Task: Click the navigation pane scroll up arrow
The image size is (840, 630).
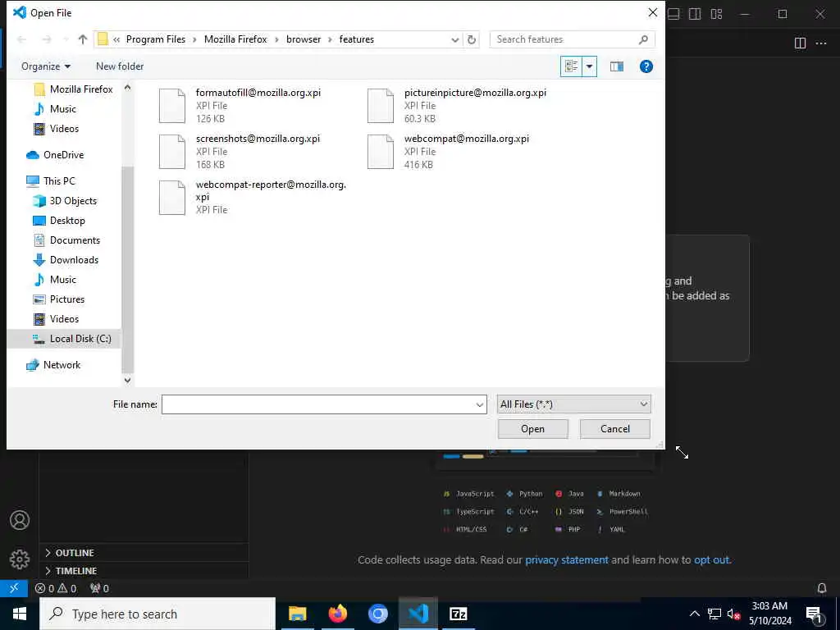Action: coord(127,87)
